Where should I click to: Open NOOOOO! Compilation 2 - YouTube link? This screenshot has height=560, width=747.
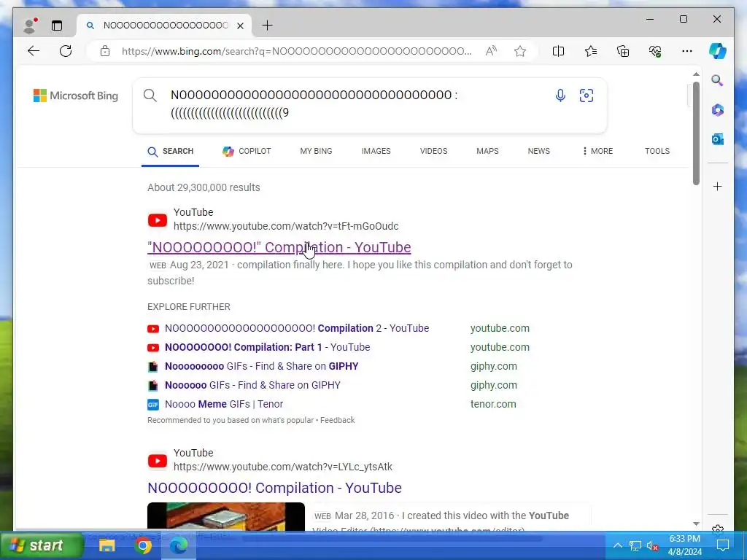pyautogui.click(x=297, y=329)
